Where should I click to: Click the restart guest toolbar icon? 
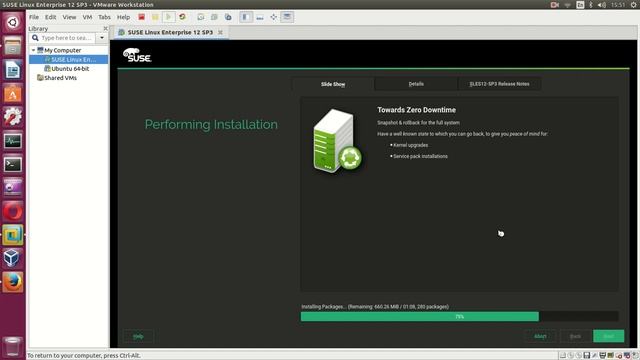point(182,17)
